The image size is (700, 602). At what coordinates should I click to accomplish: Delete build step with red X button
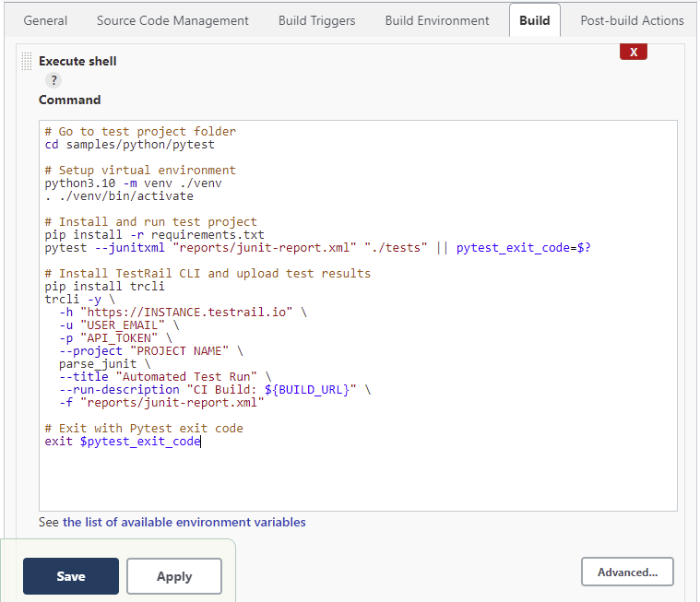(x=633, y=53)
